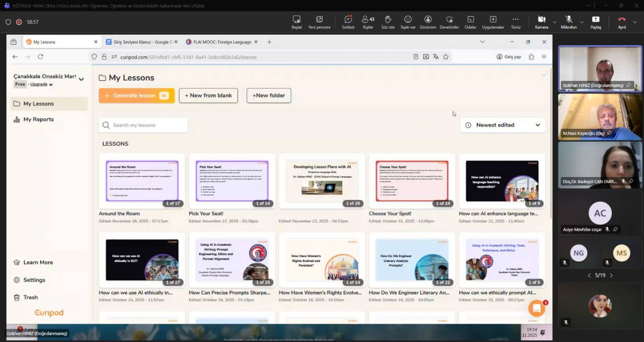Go to next participant page arrow
The width and height of the screenshot is (644, 342).
click(x=611, y=275)
